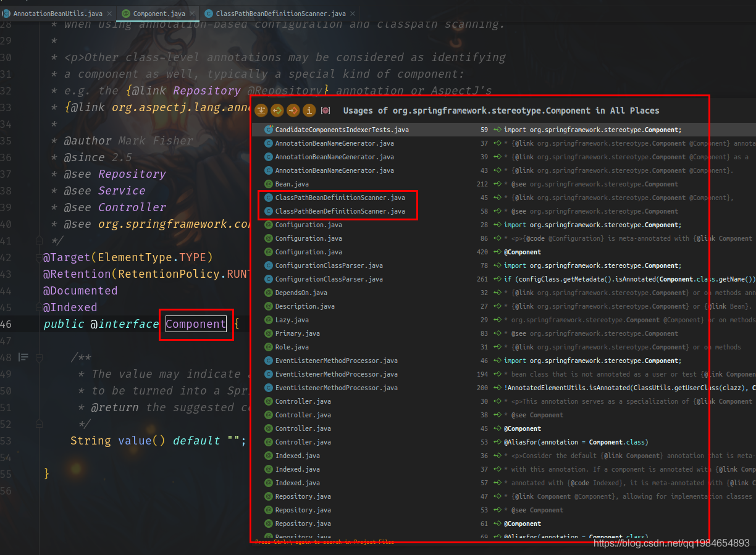This screenshot has height=555, width=756.
Task: Click the doc render icon on line 48
Action: point(23,357)
